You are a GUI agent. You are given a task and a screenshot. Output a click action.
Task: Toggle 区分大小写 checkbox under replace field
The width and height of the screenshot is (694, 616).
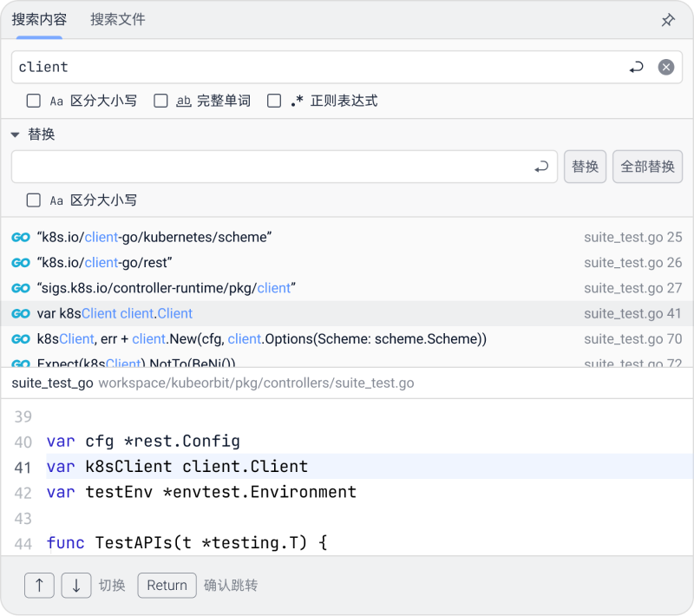34,200
